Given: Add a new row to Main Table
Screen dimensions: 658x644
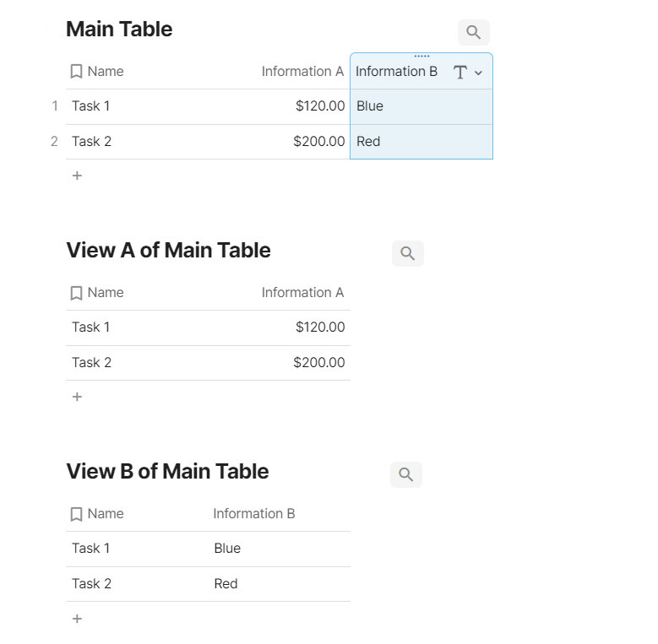Looking at the screenshot, I should [77, 176].
